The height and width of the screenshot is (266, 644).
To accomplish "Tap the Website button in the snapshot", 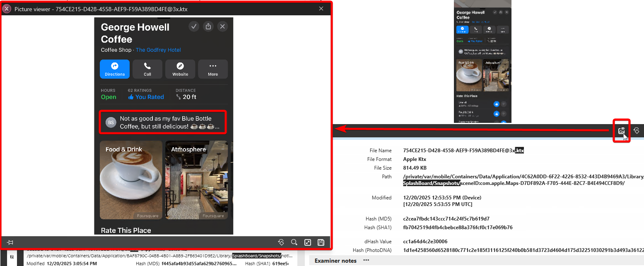I will click(180, 69).
